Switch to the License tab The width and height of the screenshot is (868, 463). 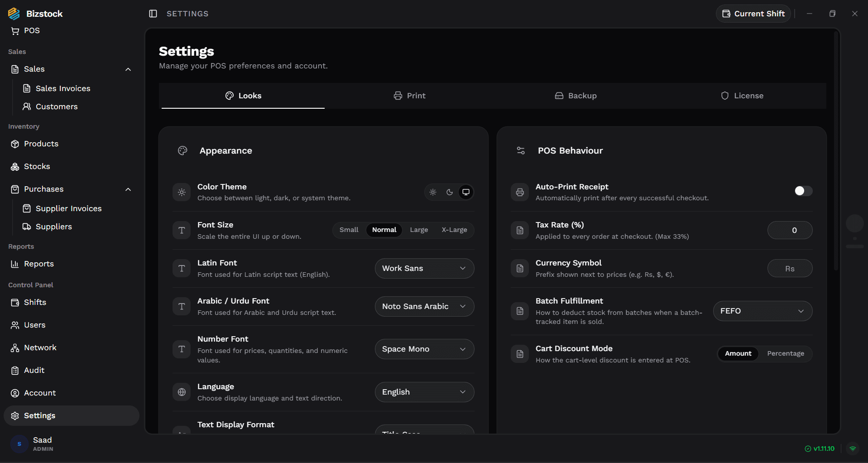tap(742, 96)
